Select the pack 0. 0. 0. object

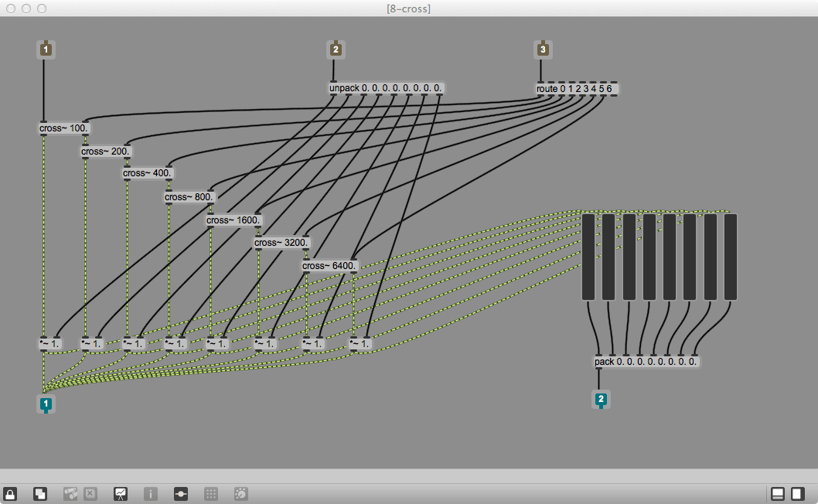coord(646,362)
